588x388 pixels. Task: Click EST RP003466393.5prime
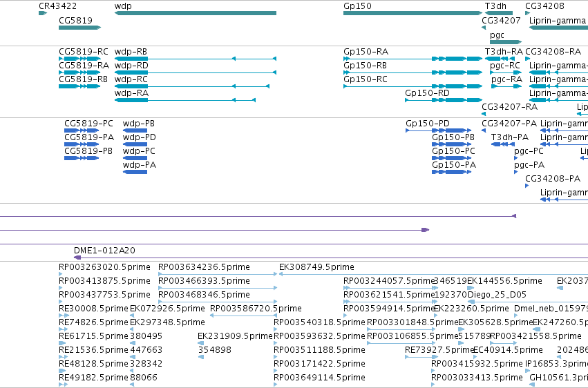pos(218,288)
